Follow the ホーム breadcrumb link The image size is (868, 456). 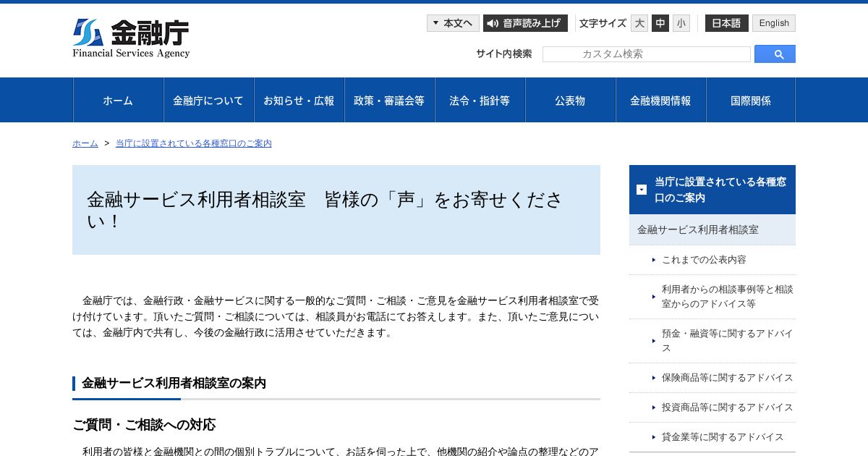point(85,143)
